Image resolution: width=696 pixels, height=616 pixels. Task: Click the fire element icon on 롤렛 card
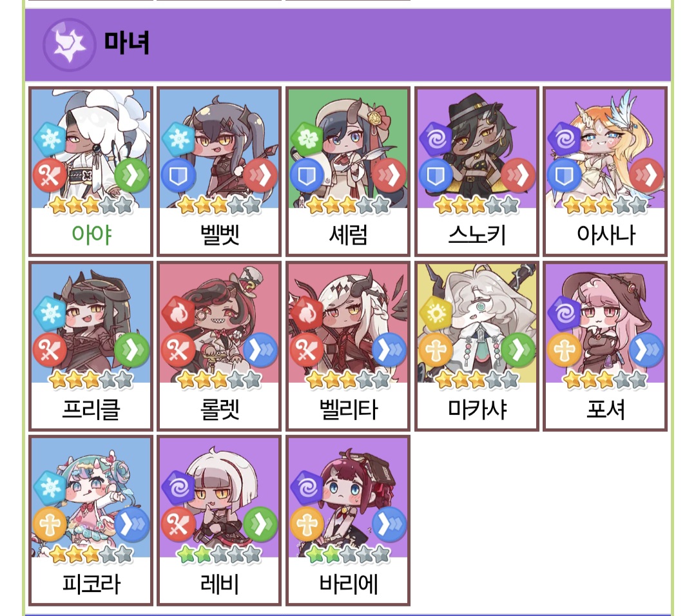click(x=179, y=314)
